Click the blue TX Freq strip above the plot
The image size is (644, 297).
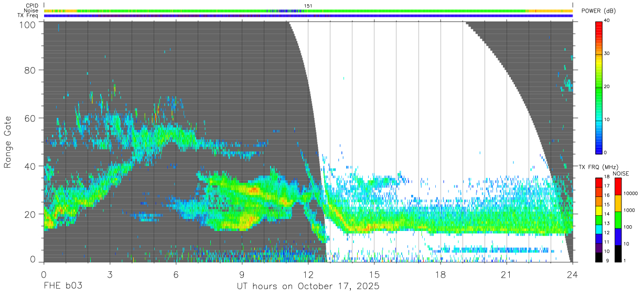coord(308,16)
